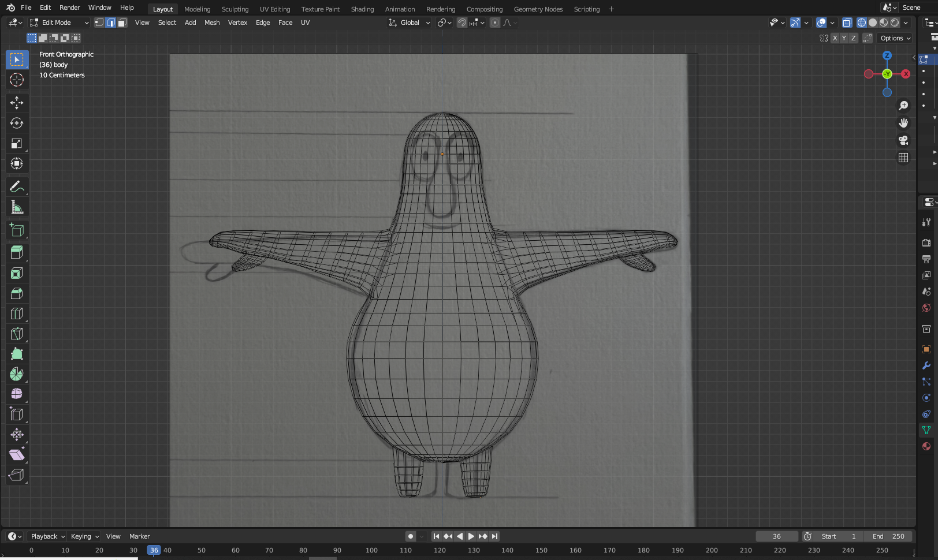Enable X axis mirror toggle

point(835,38)
